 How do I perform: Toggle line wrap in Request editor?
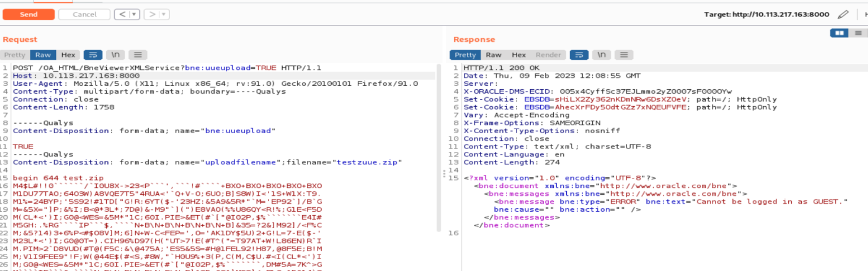click(x=93, y=55)
